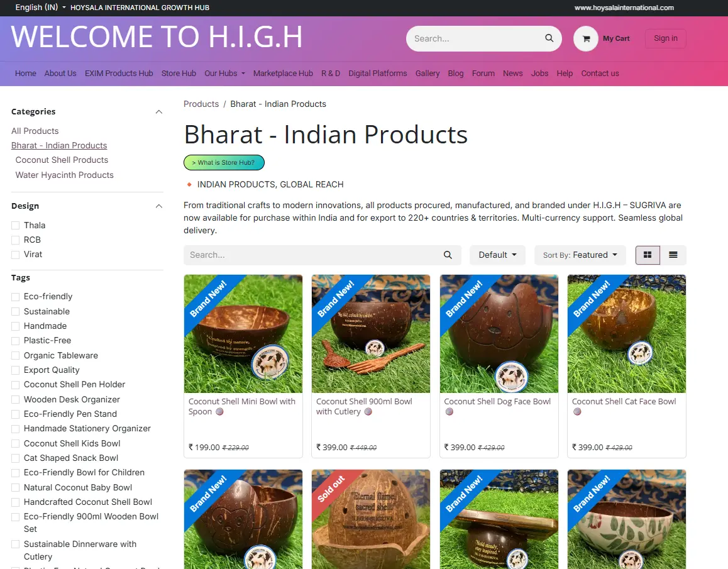728x569 pixels.
Task: Click the header search magnifier icon
Action: pos(549,38)
